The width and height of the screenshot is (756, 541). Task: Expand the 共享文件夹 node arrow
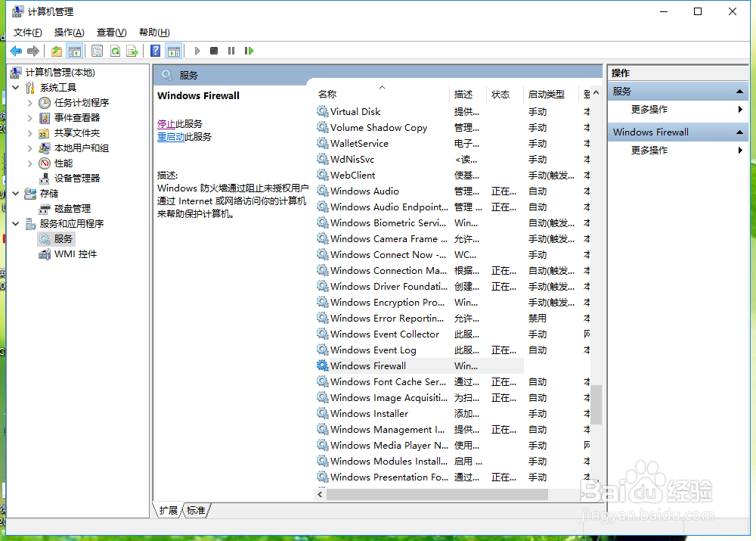pyautogui.click(x=30, y=132)
